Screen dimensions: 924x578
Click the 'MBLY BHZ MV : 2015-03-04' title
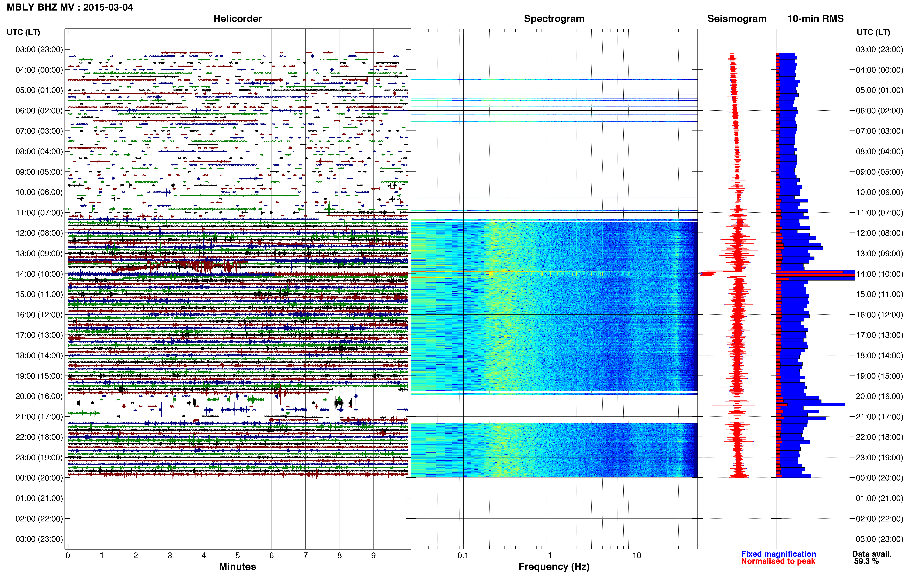pyautogui.click(x=70, y=7)
